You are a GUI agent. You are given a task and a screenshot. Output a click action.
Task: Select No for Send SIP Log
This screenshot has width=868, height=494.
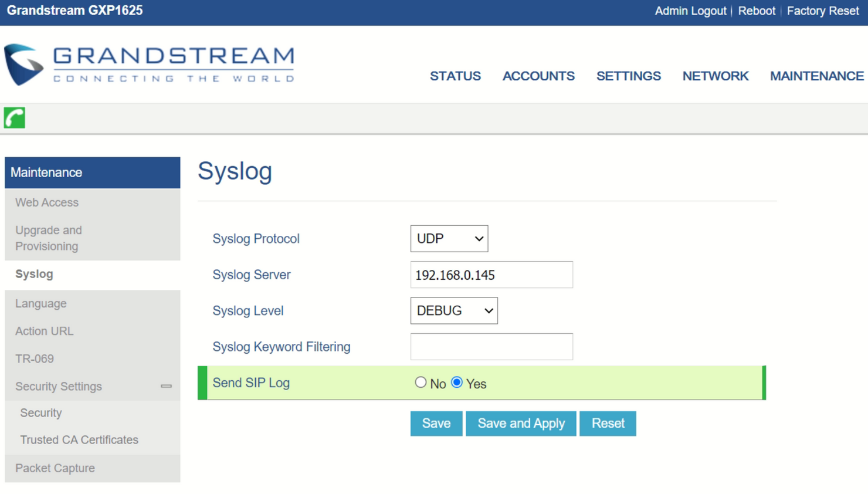(x=421, y=383)
